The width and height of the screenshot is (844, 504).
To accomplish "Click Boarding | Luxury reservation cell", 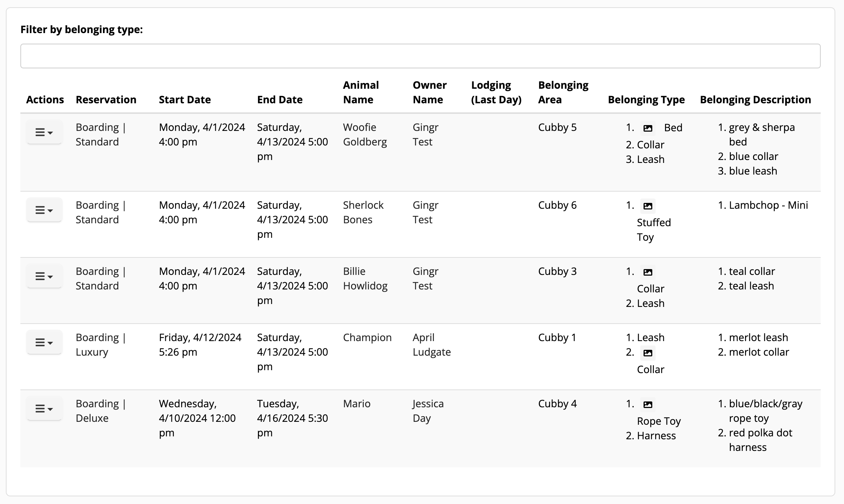I will click(x=101, y=345).
